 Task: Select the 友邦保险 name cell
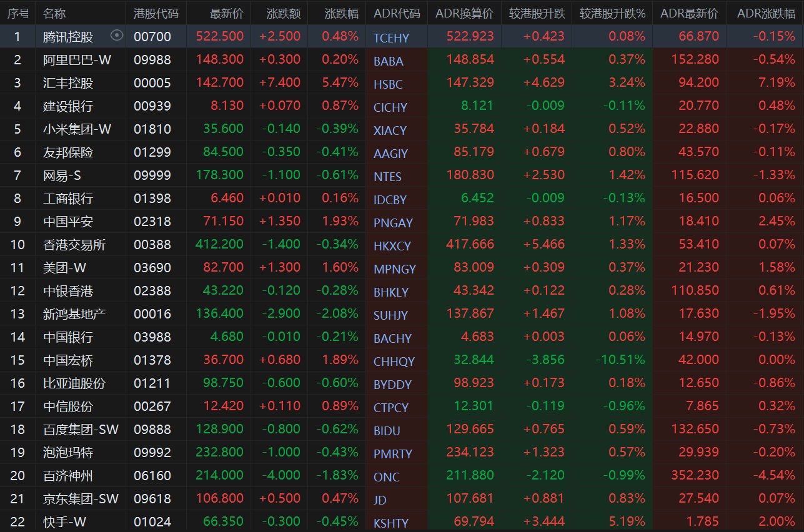68,152
